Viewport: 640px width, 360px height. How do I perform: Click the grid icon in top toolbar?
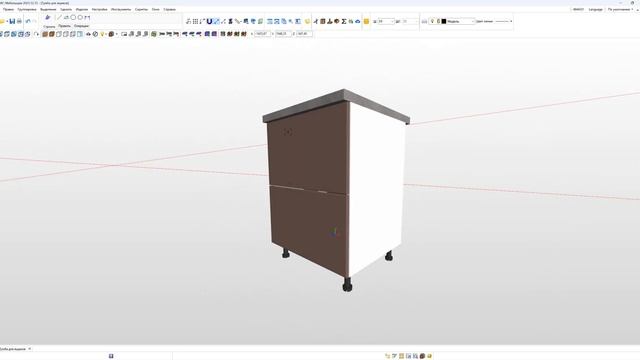pyautogui.click(x=195, y=21)
